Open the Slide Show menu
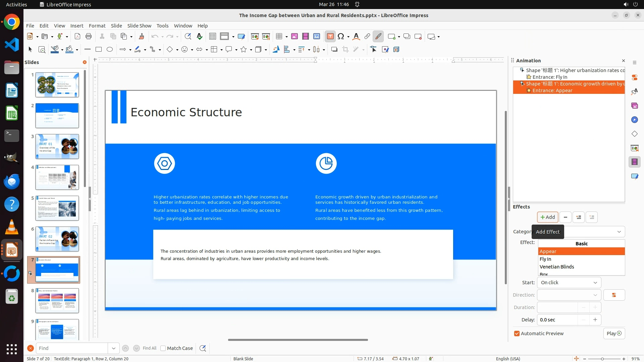Viewport: 644px width, 362px height. click(139, 26)
